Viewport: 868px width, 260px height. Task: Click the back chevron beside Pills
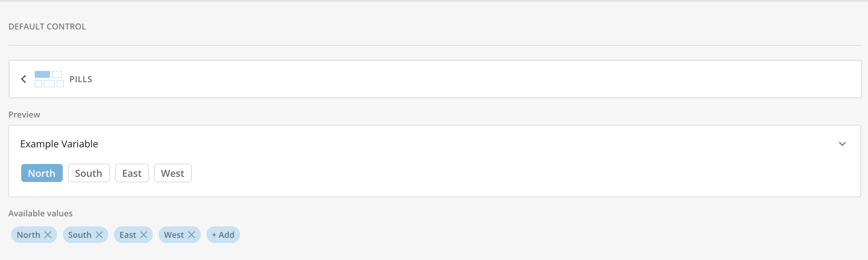click(24, 79)
